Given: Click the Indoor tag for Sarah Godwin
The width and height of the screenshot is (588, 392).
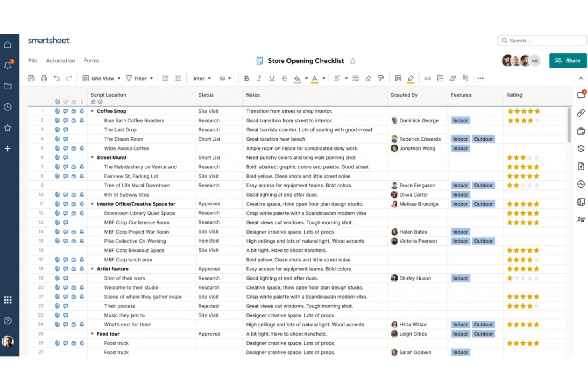Looking at the screenshot, I should pyautogui.click(x=460, y=352).
